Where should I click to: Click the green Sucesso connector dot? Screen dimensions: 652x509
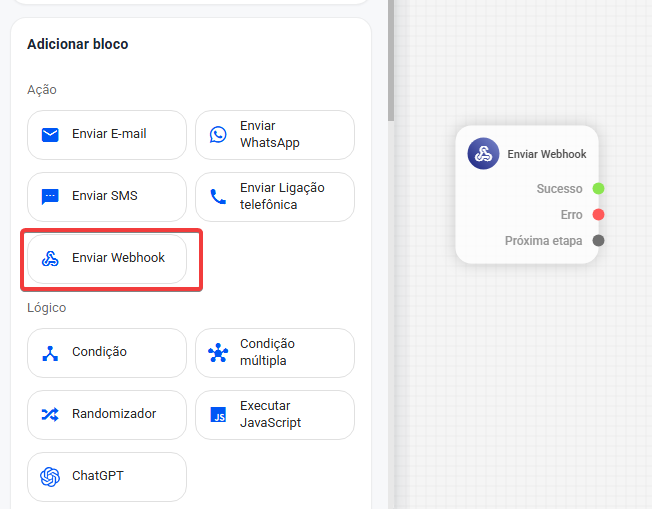[598, 188]
